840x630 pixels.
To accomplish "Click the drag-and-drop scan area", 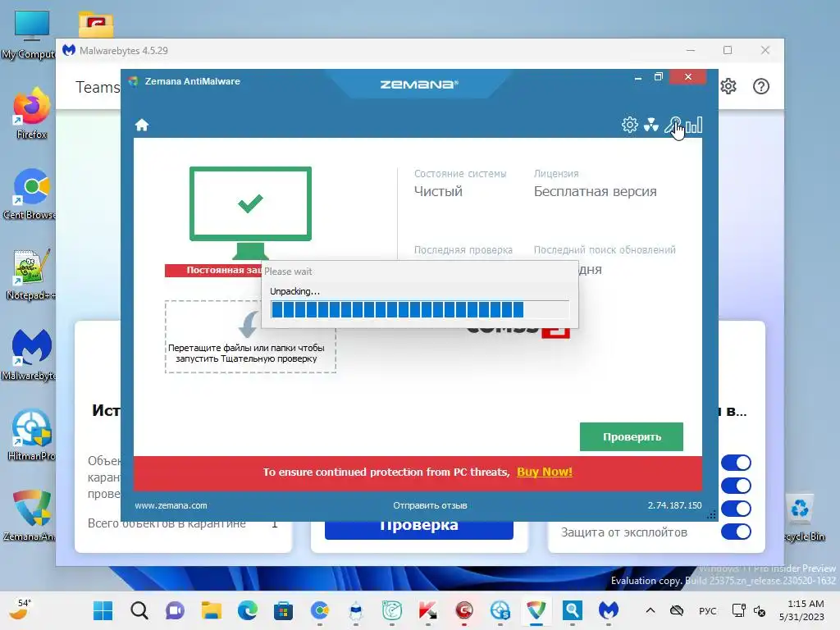I will (x=250, y=336).
